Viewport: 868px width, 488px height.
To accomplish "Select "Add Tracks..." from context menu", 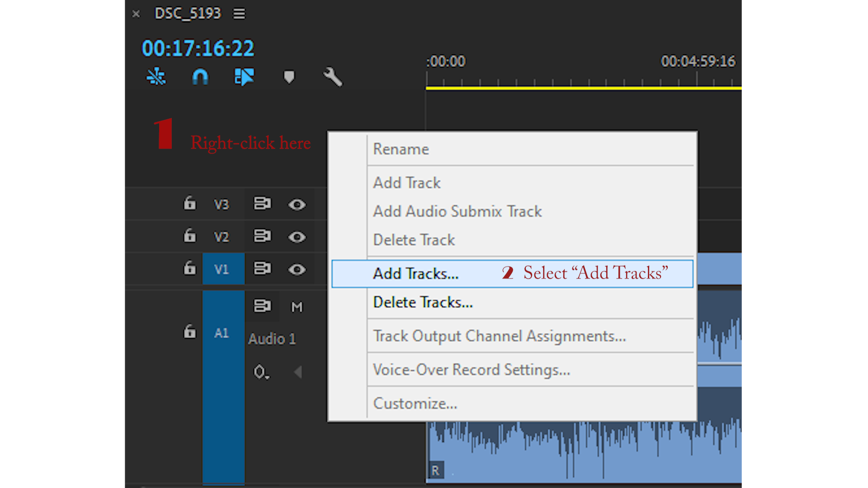I will point(415,274).
